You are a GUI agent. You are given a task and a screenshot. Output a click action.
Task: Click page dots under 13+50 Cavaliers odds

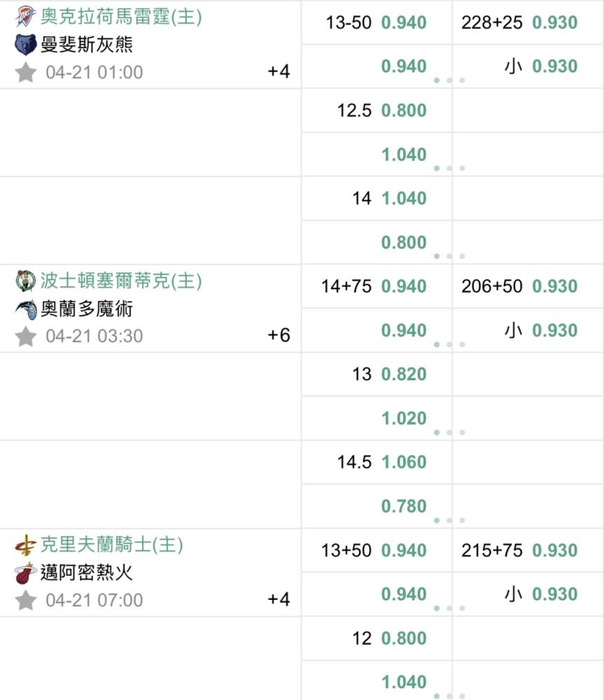click(x=449, y=608)
